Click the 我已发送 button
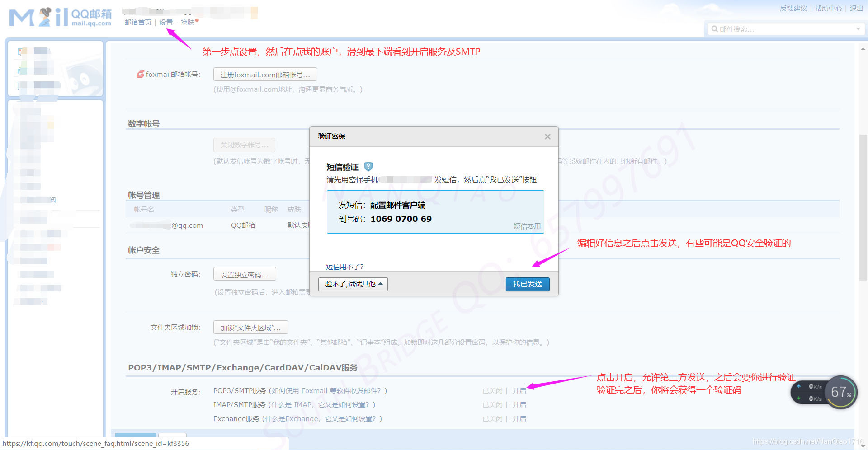The width and height of the screenshot is (868, 450). point(527,284)
